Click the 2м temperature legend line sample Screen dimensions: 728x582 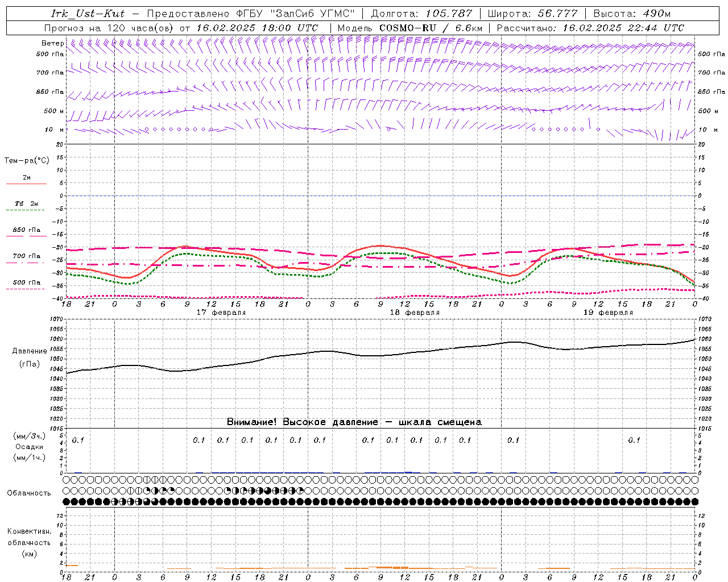(26, 184)
